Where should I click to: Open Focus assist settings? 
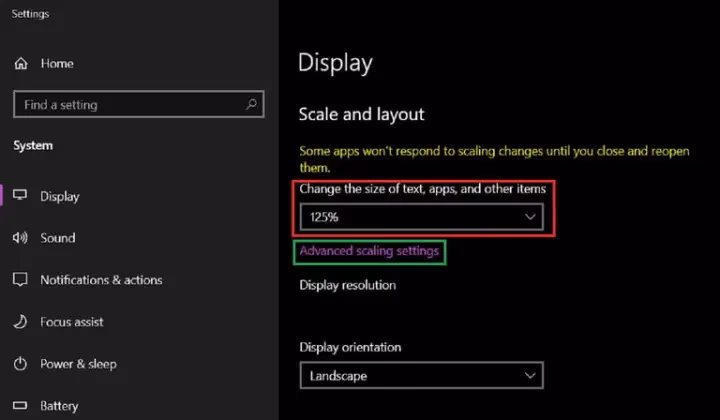pos(72,322)
